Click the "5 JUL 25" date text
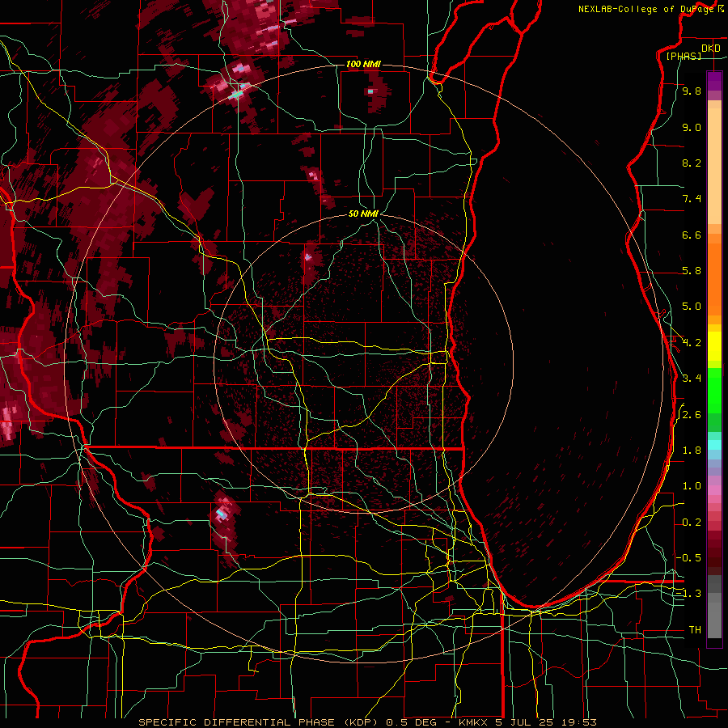 [525, 722]
